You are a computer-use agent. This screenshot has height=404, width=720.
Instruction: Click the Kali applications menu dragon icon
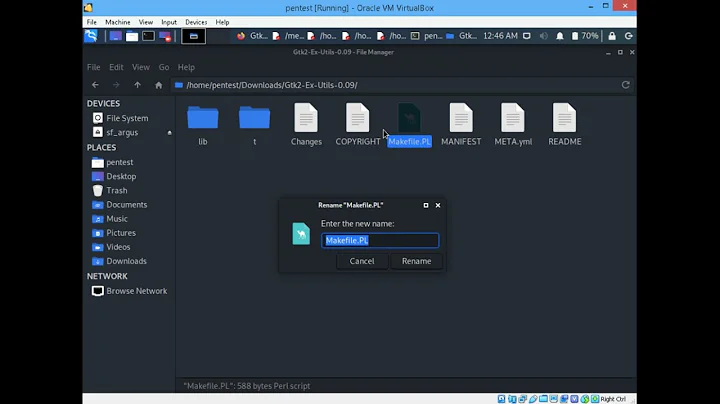pos(91,36)
